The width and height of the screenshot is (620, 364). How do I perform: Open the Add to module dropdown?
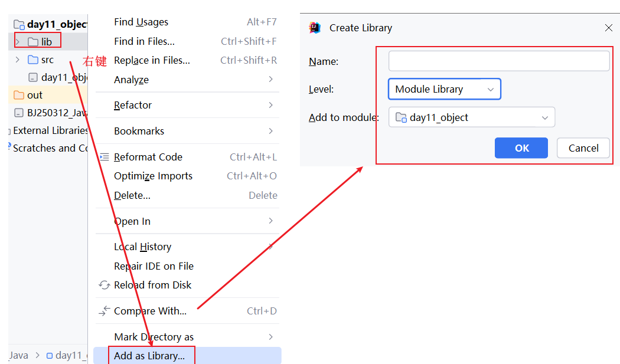tap(471, 117)
